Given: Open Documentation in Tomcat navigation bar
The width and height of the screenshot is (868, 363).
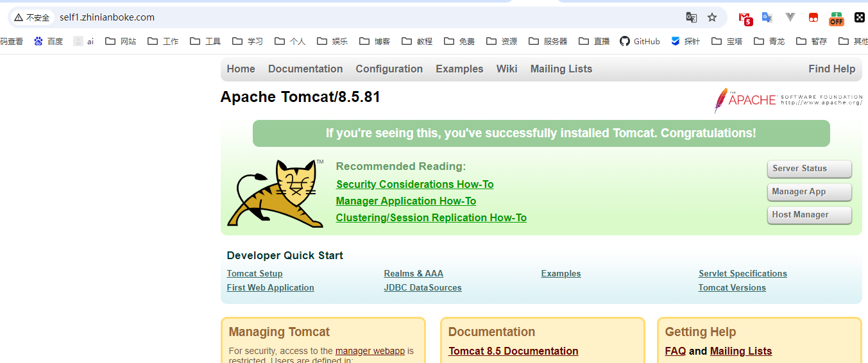Looking at the screenshot, I should [305, 69].
